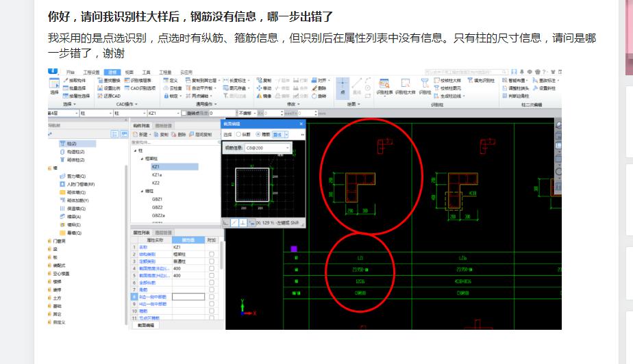Viewport: 633px width, 364px height.
Task: Click the 复制 copy tool in modify group
Action: pyautogui.click(x=264, y=81)
